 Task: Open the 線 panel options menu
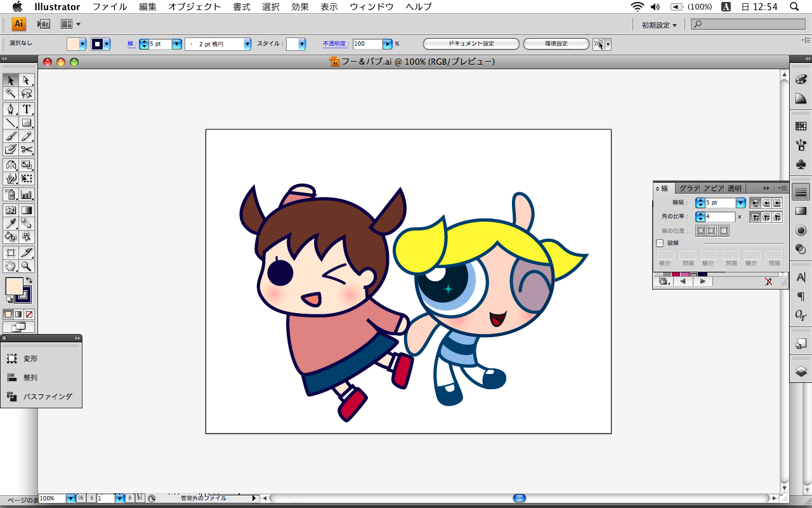783,188
